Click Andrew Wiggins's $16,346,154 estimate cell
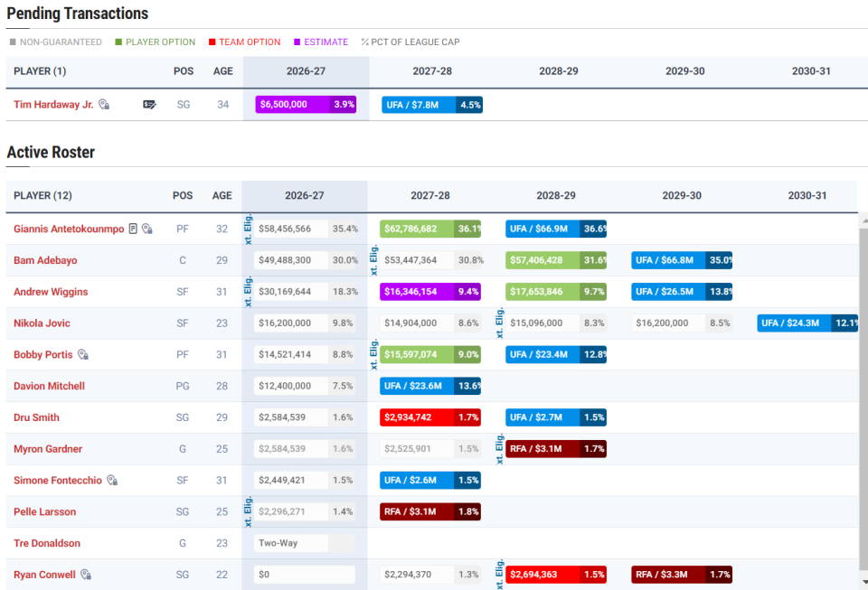 [430, 292]
